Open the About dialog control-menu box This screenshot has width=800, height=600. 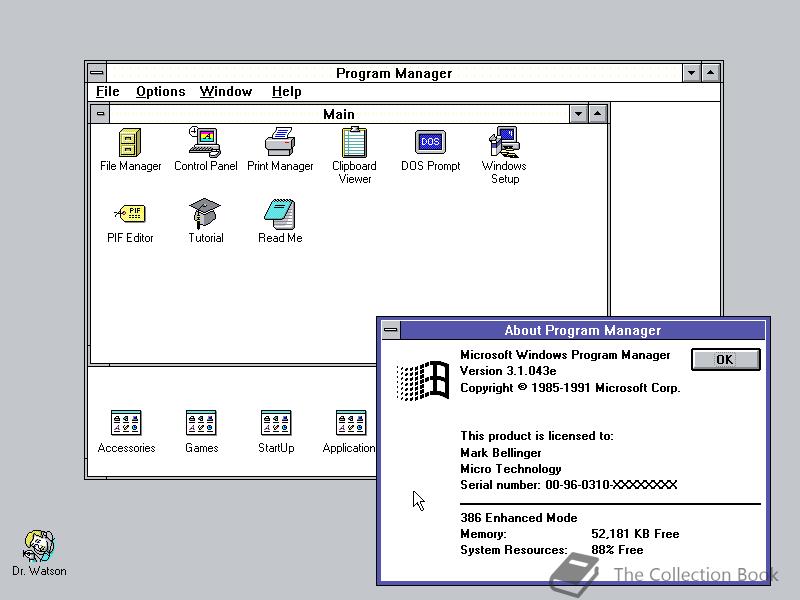(x=391, y=330)
